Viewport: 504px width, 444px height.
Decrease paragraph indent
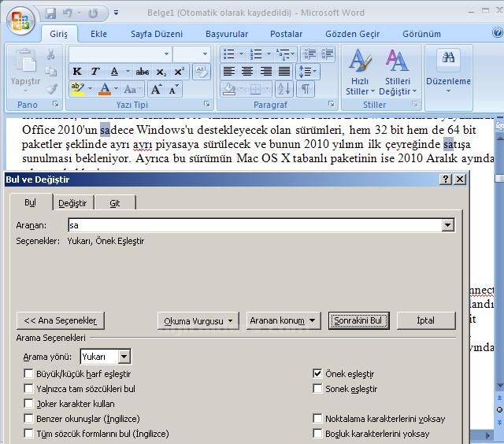(x=309, y=54)
